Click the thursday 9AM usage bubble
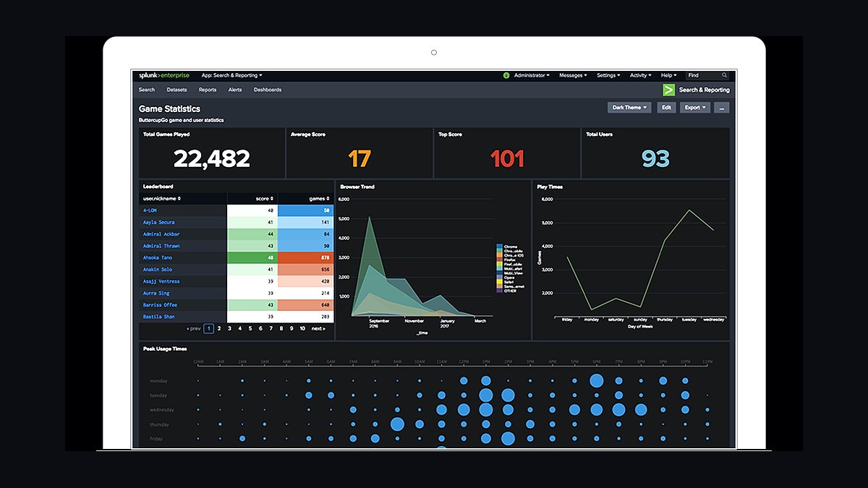Screen dimensions: 868x488 pos(397,424)
